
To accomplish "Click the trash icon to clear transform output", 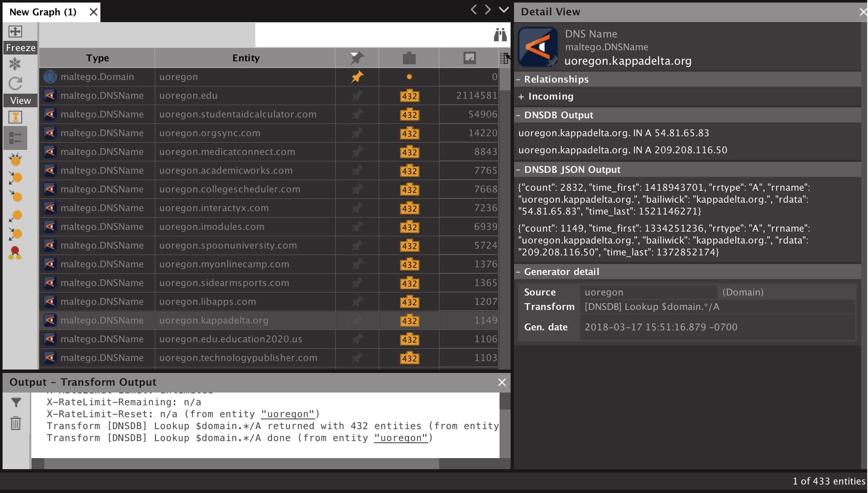I will click(16, 423).
